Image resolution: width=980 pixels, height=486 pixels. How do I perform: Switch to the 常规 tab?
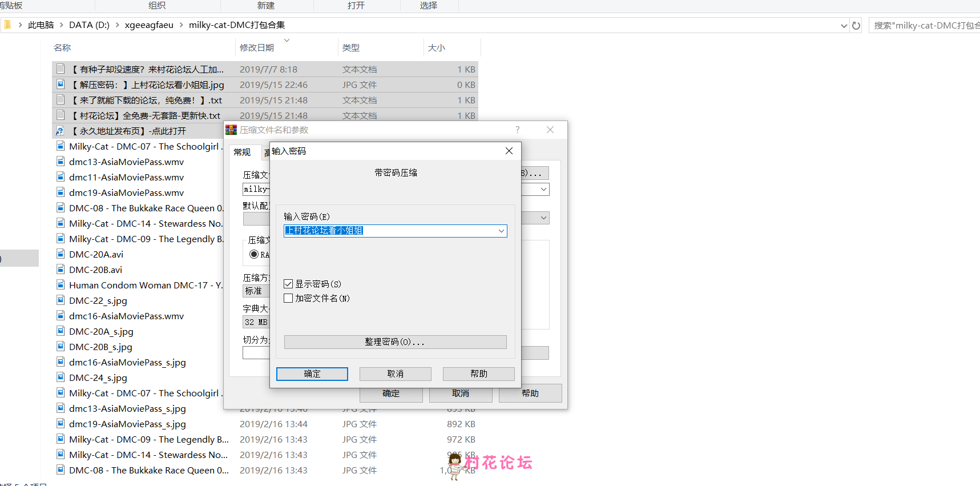(243, 152)
